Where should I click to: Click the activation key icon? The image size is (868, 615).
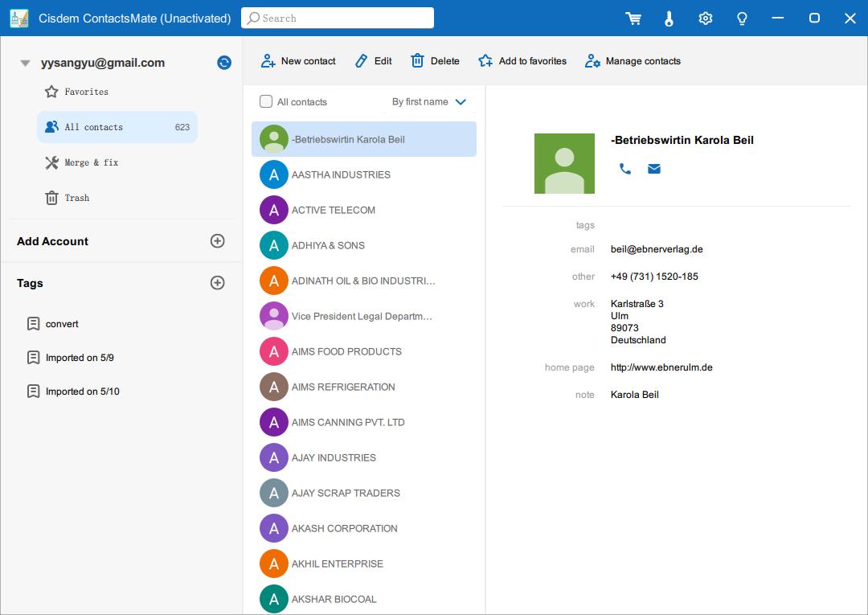[x=669, y=18]
